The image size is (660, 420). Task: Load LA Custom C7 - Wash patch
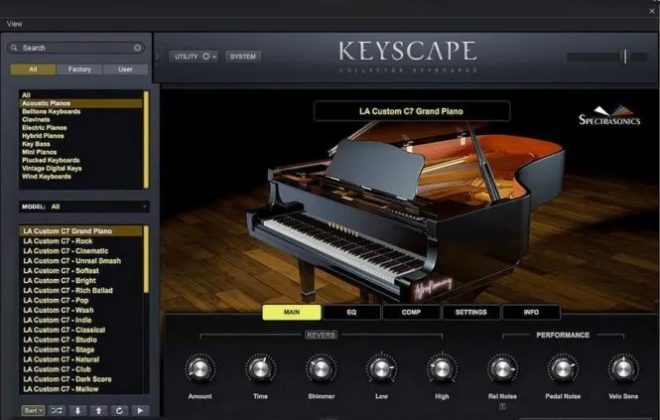[81, 310]
